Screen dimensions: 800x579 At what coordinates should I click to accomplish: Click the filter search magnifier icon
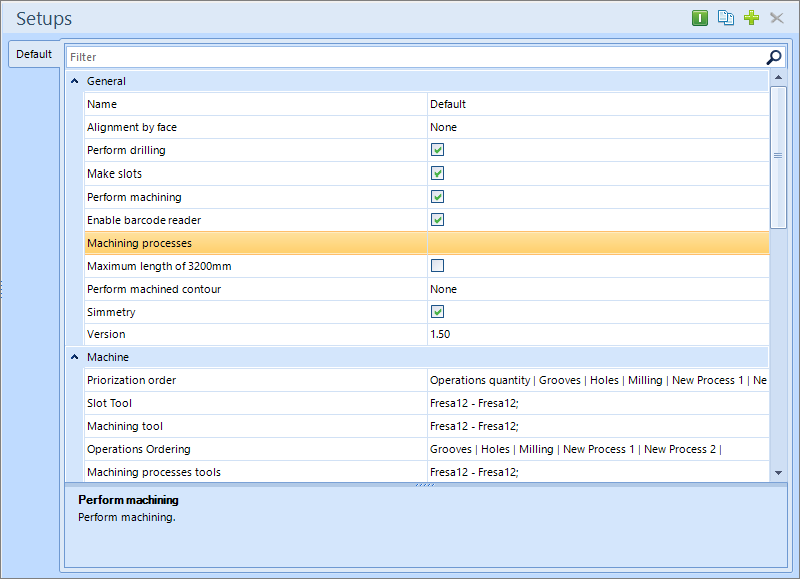pos(773,57)
